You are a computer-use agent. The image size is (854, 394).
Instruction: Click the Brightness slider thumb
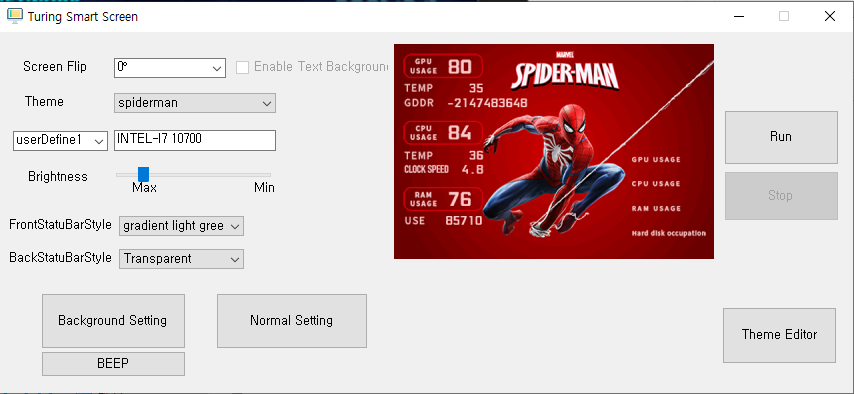[143, 174]
